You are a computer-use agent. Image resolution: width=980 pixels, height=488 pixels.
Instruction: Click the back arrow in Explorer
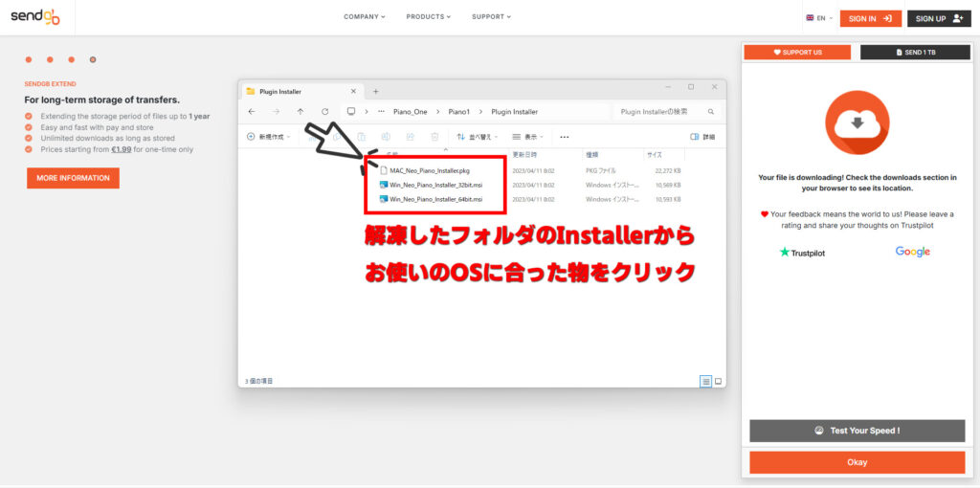pyautogui.click(x=251, y=112)
